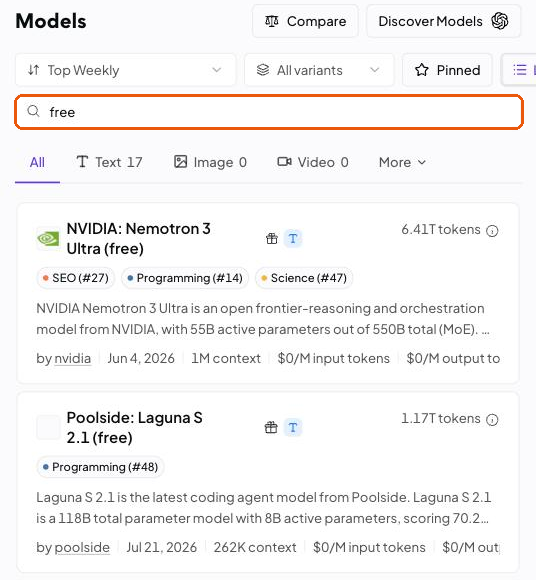Click '$0/M input tokens' on Nemotron card

[x=334, y=358]
